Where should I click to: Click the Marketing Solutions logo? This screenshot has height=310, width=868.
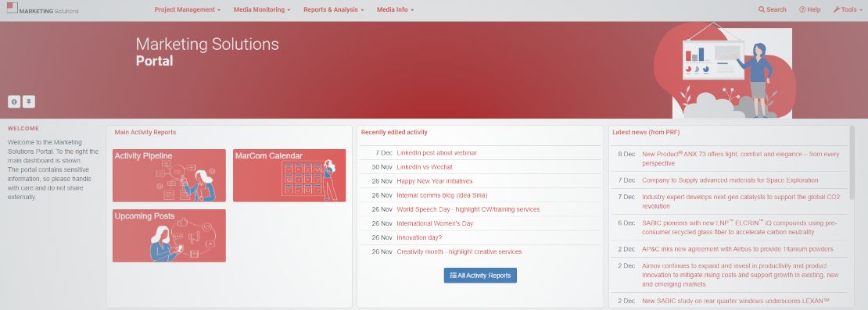[x=43, y=9]
